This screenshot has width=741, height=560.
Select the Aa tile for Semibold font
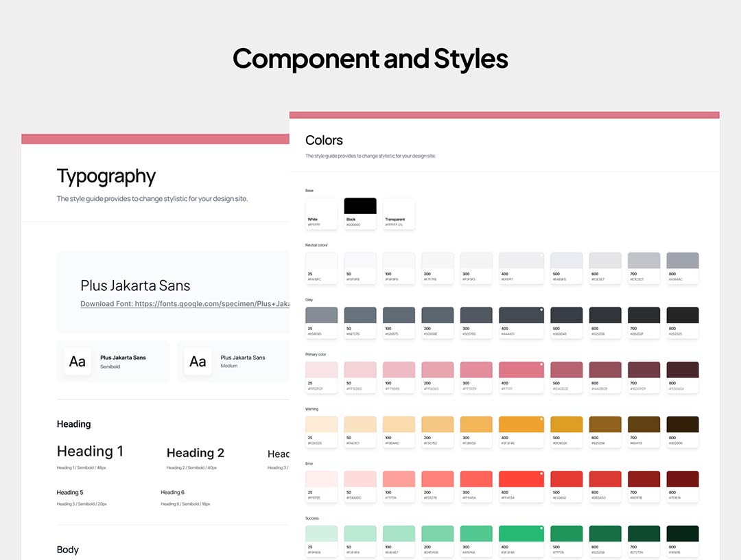[x=78, y=361]
